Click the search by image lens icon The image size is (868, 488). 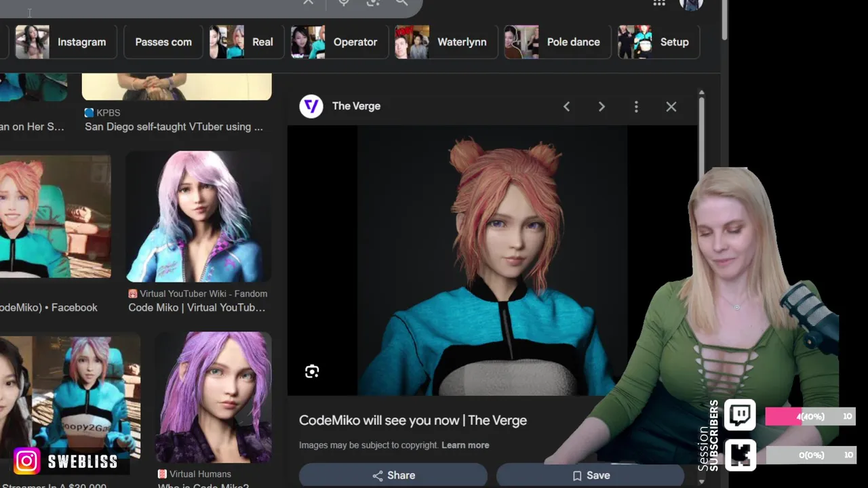tap(373, 3)
